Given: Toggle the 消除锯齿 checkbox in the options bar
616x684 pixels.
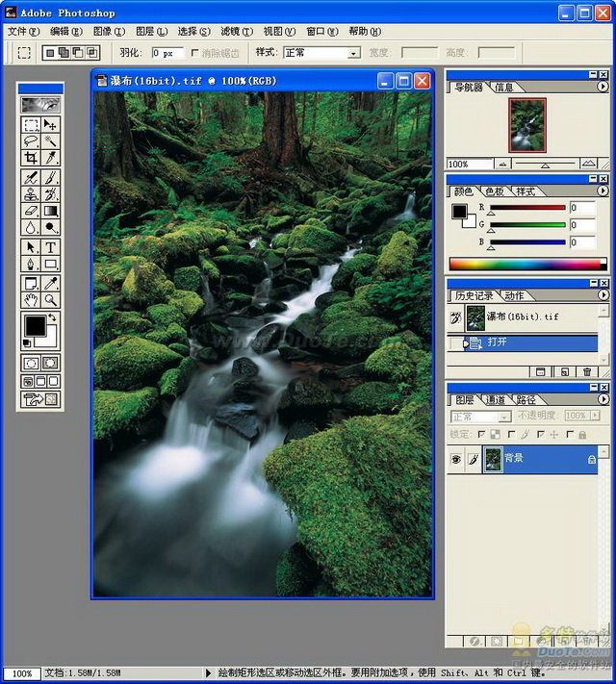Looking at the screenshot, I should coord(196,53).
